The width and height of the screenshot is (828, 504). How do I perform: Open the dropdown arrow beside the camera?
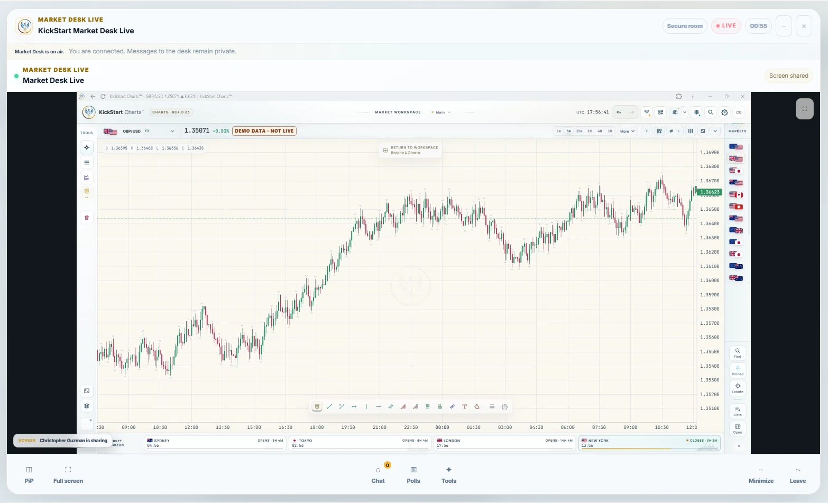coord(685,113)
